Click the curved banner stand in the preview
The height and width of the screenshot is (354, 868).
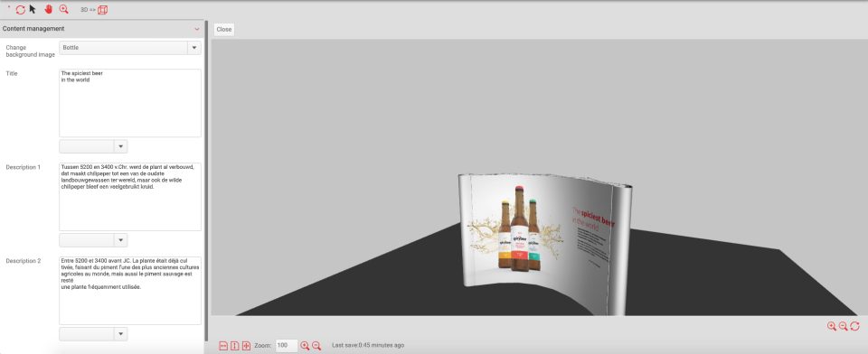point(545,244)
